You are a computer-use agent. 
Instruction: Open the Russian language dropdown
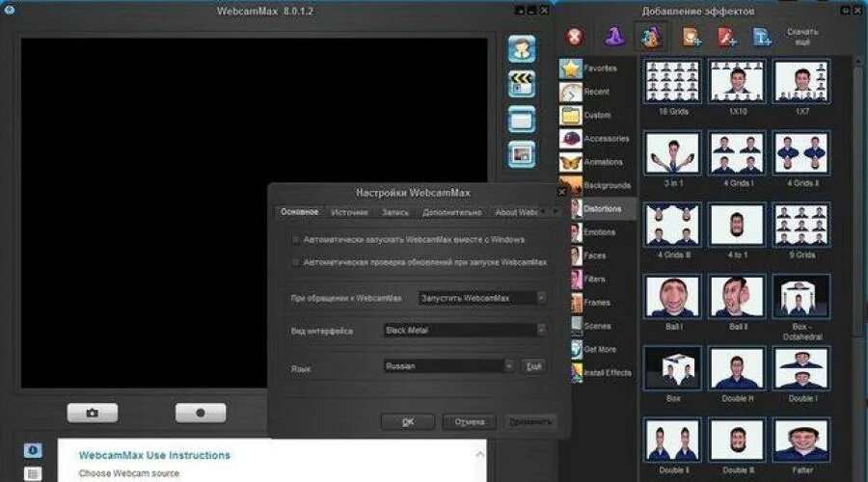[x=448, y=365]
